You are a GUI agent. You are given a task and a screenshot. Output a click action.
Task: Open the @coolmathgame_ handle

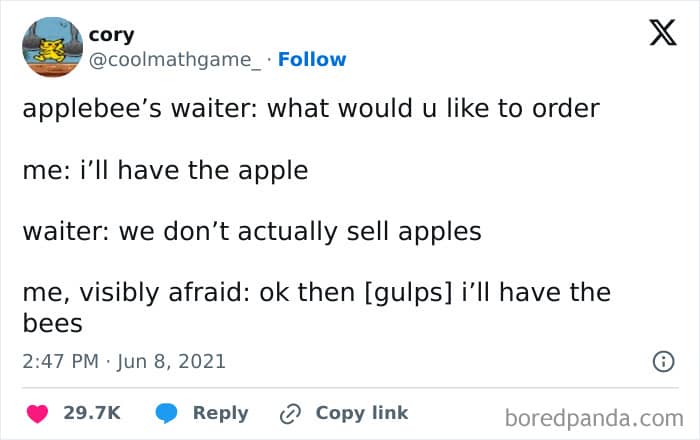[x=177, y=59]
